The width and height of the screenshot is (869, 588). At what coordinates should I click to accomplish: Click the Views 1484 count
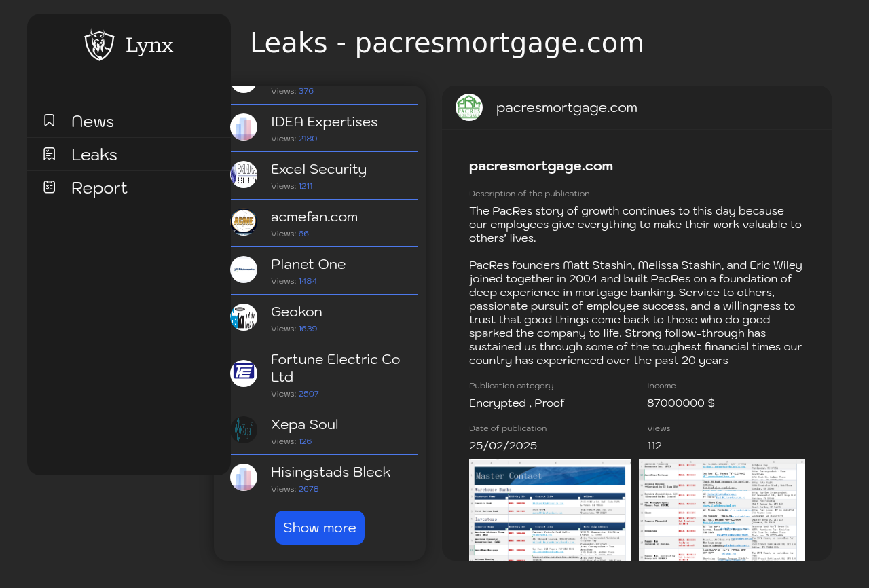coord(308,281)
